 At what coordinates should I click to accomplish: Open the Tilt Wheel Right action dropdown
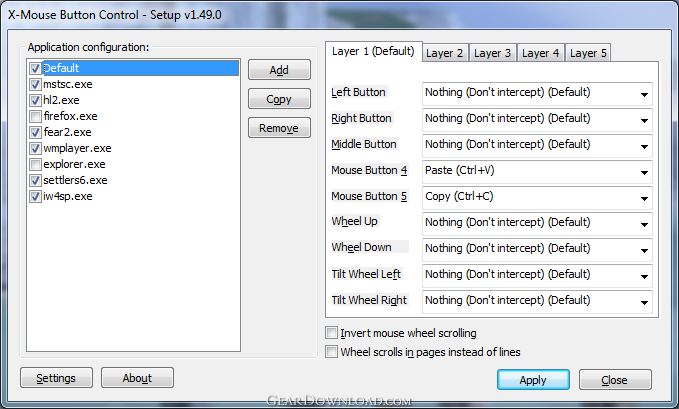[537, 302]
